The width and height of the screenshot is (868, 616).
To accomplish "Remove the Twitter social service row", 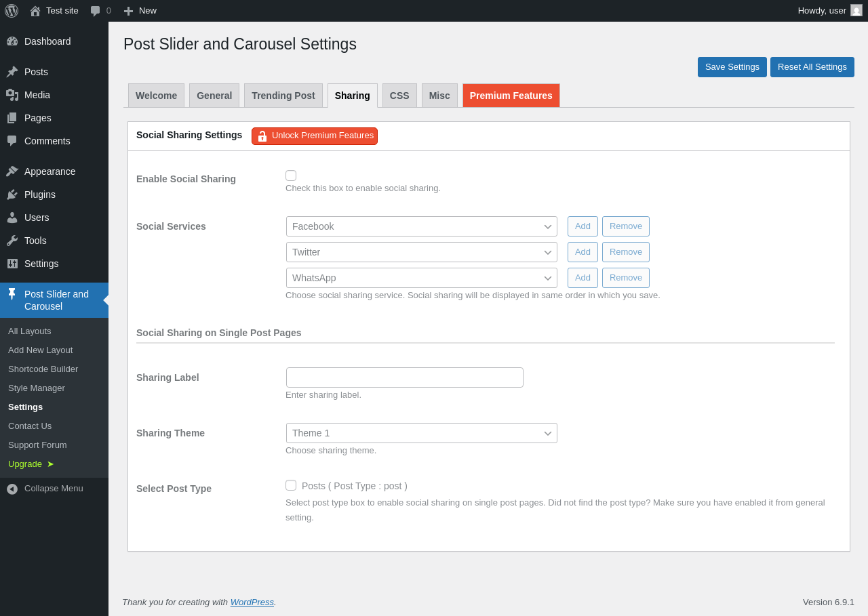I will tap(625, 252).
